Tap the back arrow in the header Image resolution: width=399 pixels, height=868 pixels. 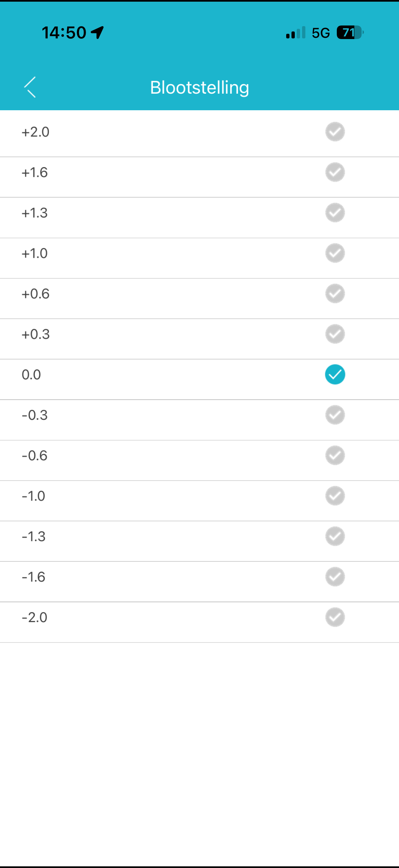click(x=30, y=87)
